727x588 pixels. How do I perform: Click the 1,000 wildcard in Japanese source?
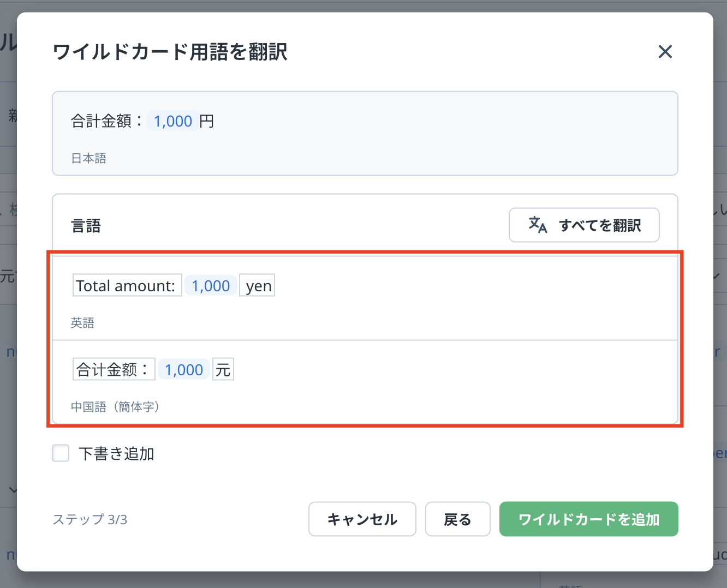(x=173, y=121)
